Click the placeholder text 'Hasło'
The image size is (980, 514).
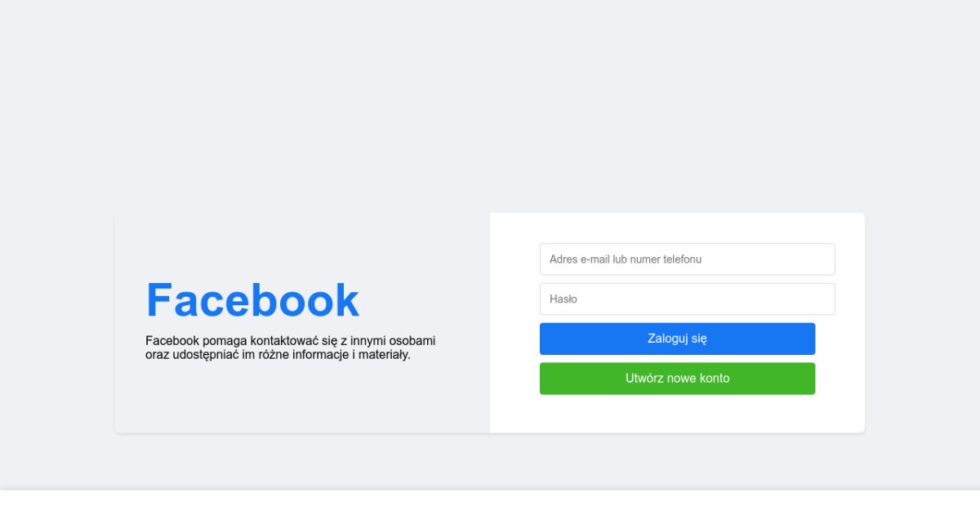tap(563, 299)
